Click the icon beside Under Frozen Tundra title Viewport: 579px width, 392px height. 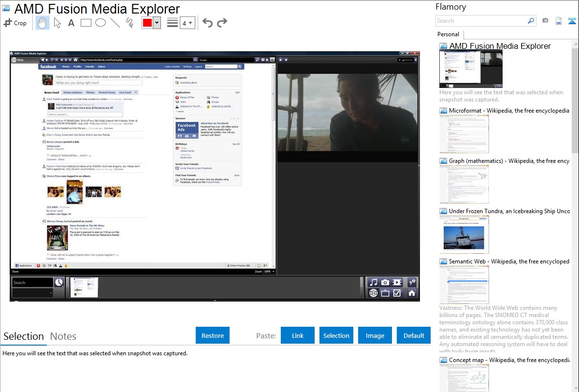[443, 211]
